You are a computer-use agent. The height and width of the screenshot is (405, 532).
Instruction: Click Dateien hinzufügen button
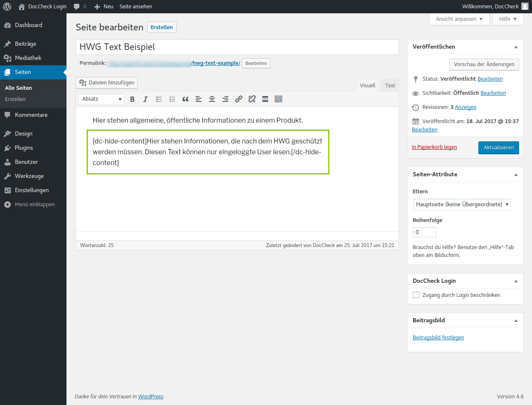pyautogui.click(x=107, y=83)
